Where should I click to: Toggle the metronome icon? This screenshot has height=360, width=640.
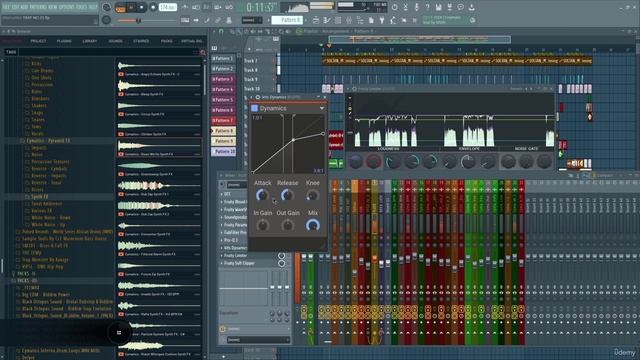point(185,7)
